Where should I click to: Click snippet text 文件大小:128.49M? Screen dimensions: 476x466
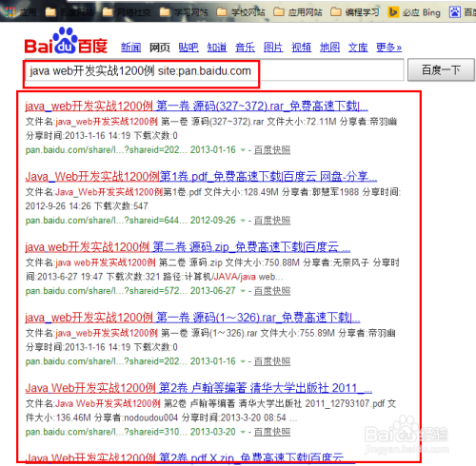(242, 192)
